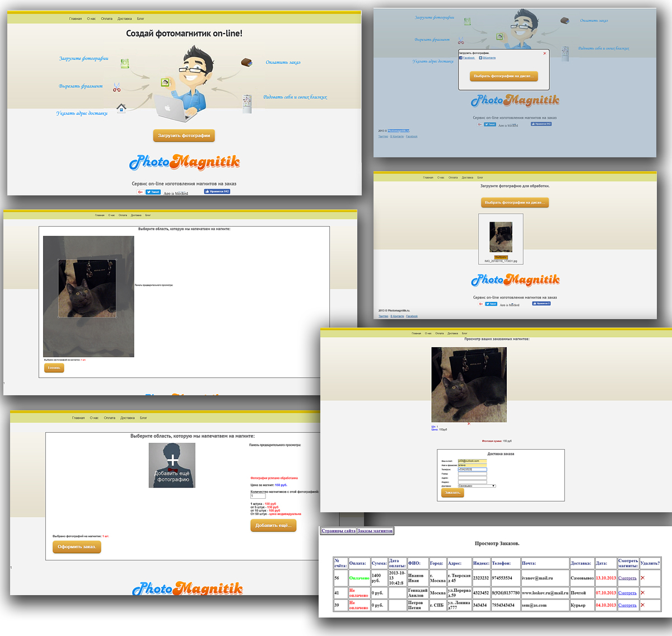Click the fridge icon on the dimmed popup page

566,54
